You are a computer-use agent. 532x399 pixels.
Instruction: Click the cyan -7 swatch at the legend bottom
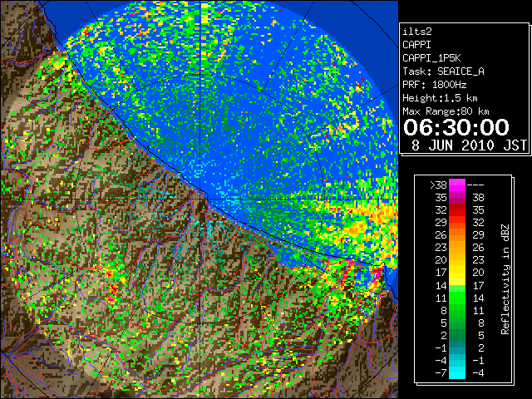(457, 372)
